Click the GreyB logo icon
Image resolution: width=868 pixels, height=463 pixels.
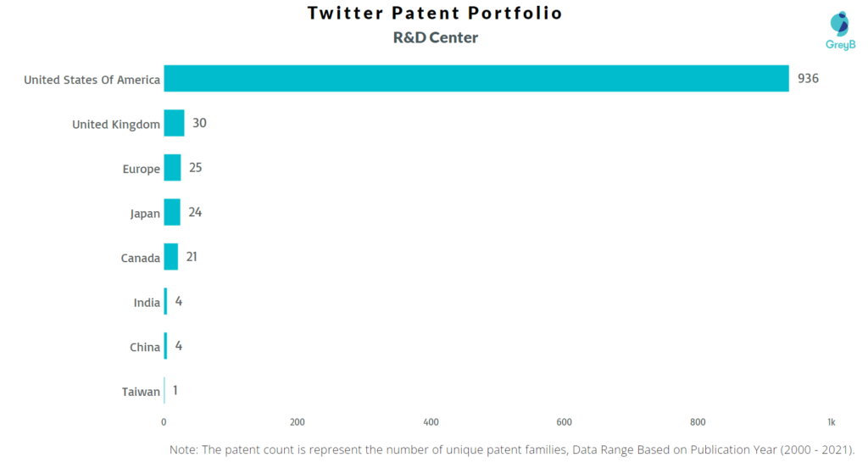838,23
